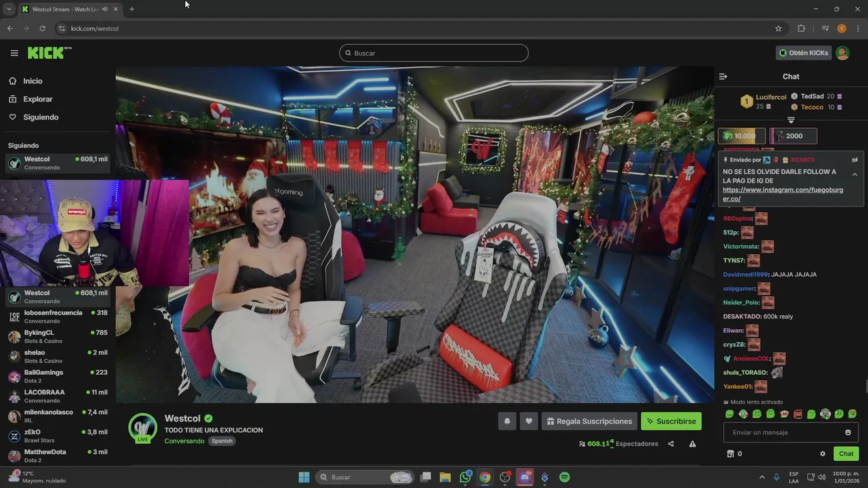This screenshot has width=868, height=488.
Task: Open Discord from the taskbar
Action: click(524, 477)
